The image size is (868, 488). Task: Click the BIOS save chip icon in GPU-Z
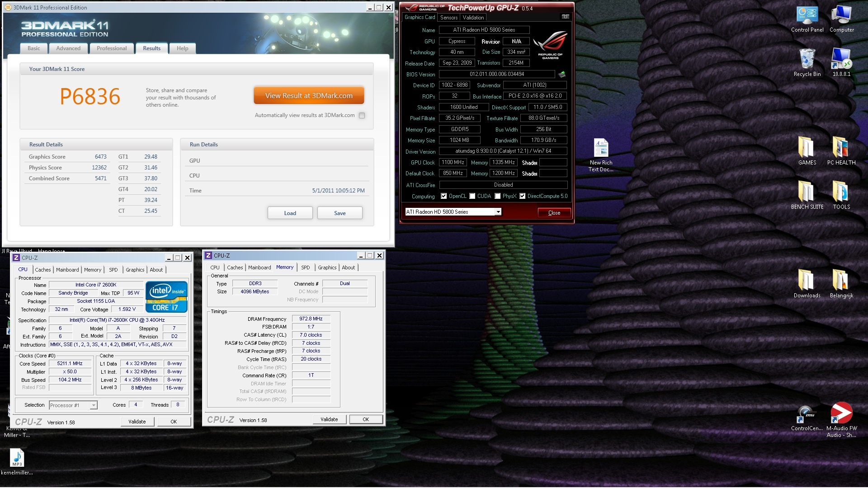point(562,74)
